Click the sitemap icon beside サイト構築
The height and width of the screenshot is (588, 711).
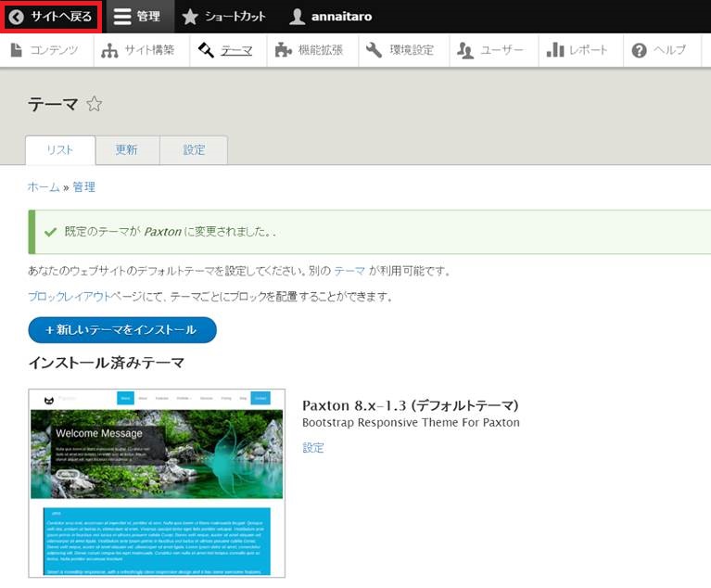click(x=109, y=50)
